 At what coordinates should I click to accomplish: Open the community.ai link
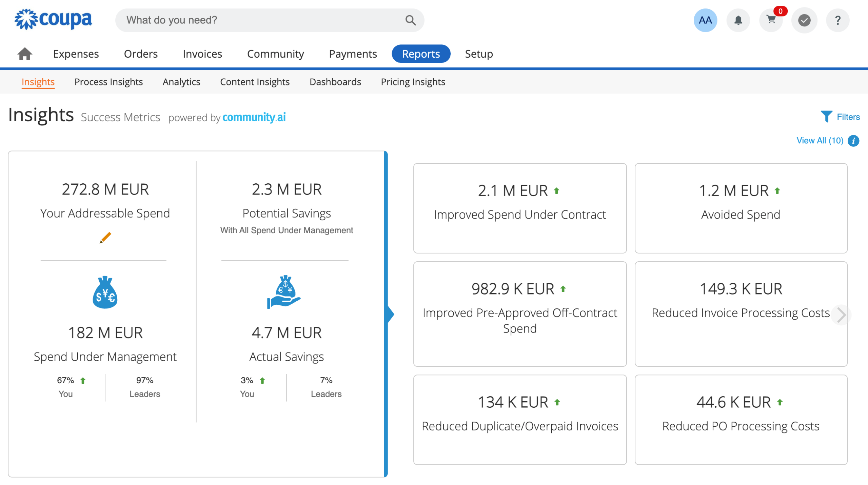[x=254, y=117]
